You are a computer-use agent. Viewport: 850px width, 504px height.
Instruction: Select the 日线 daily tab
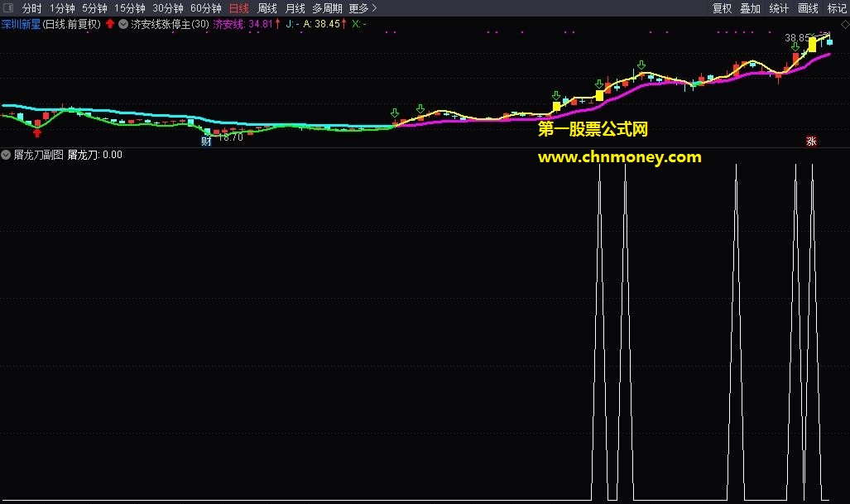point(239,8)
